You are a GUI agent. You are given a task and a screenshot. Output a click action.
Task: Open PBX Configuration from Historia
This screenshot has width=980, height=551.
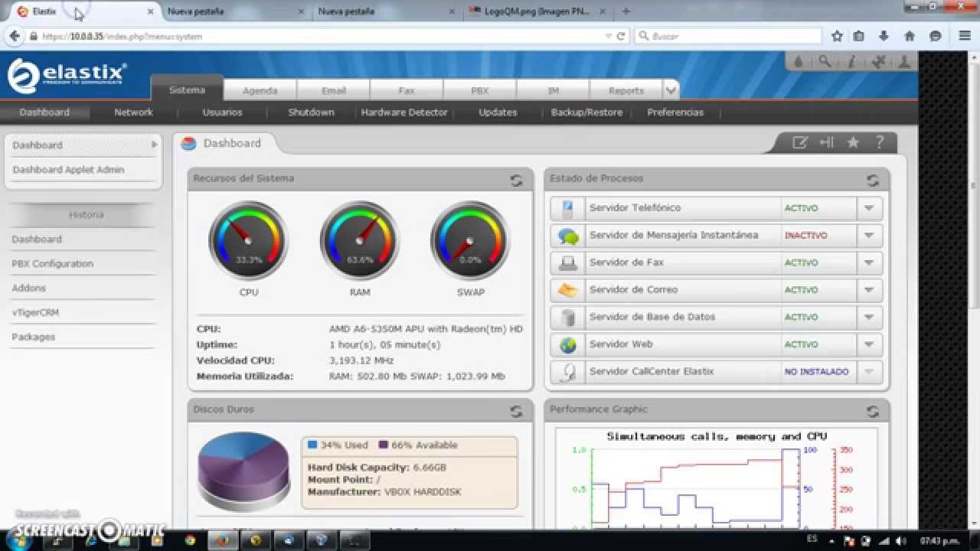coord(52,263)
